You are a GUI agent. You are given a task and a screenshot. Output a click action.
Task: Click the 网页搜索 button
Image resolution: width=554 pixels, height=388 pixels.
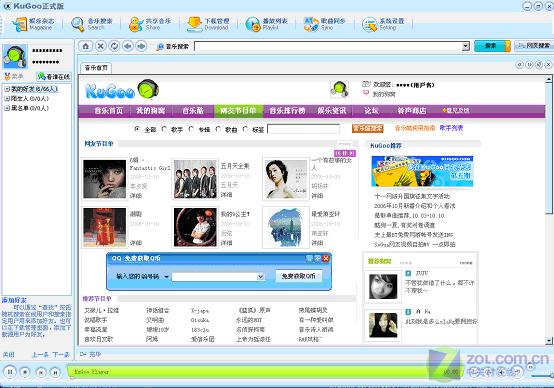pos(534,46)
